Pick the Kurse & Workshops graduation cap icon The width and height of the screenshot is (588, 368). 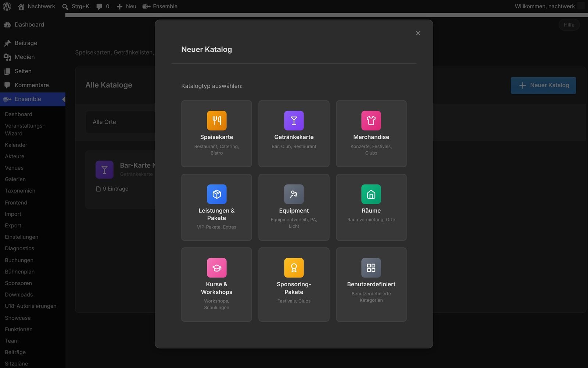tap(216, 268)
